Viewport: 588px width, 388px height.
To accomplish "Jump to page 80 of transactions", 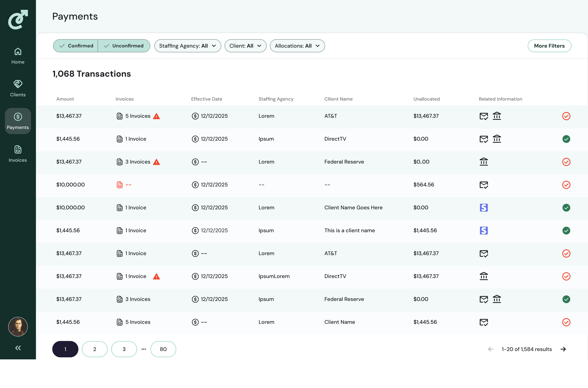I will pos(163,349).
